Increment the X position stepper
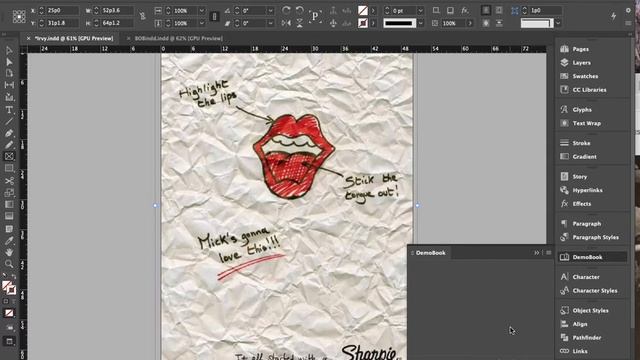The height and width of the screenshot is (360, 640). tap(41, 9)
